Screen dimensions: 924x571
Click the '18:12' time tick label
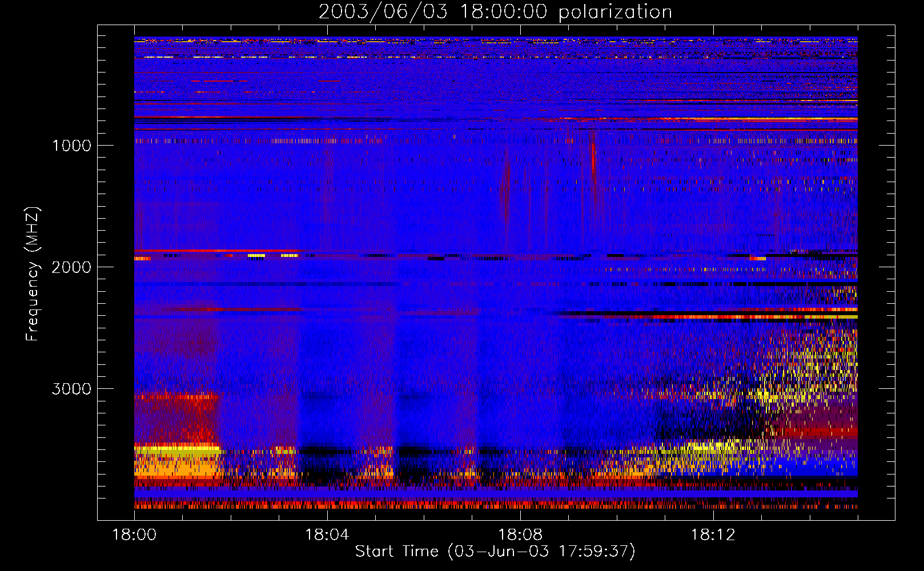pos(713,535)
